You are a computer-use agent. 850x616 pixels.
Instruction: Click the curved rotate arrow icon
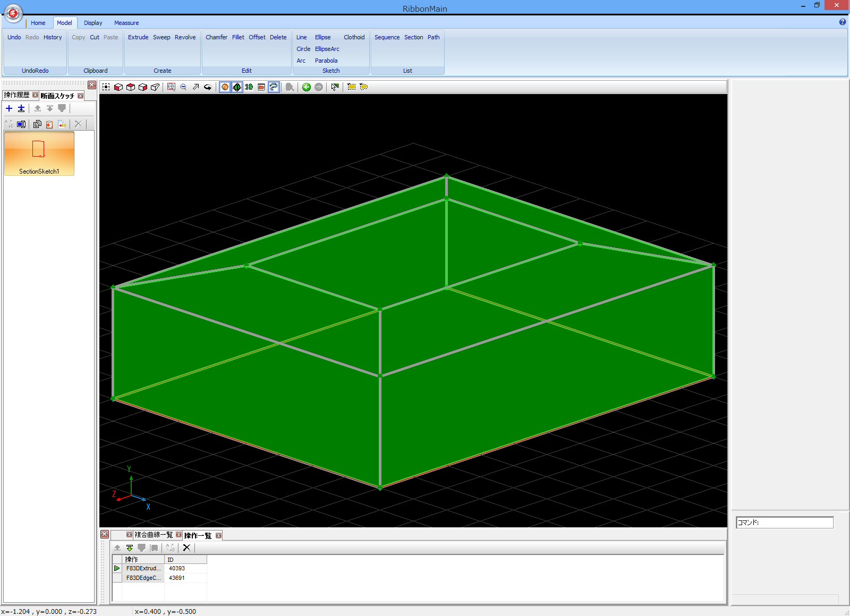[208, 87]
